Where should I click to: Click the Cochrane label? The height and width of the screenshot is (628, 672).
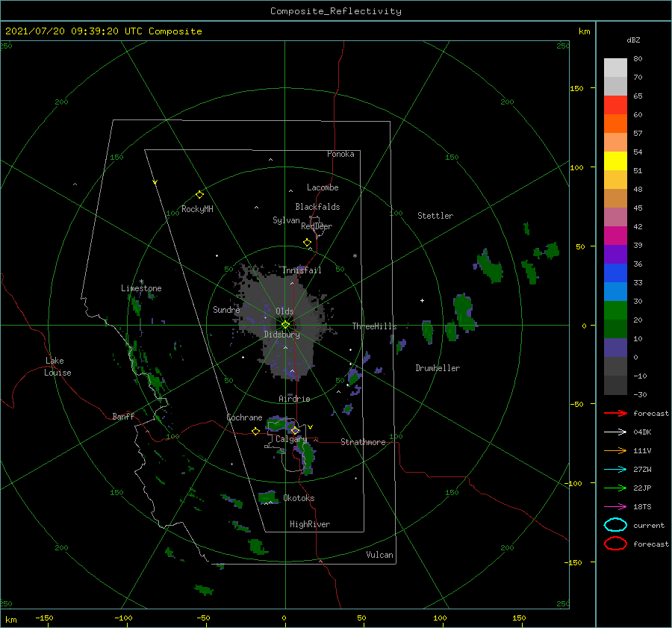click(244, 417)
